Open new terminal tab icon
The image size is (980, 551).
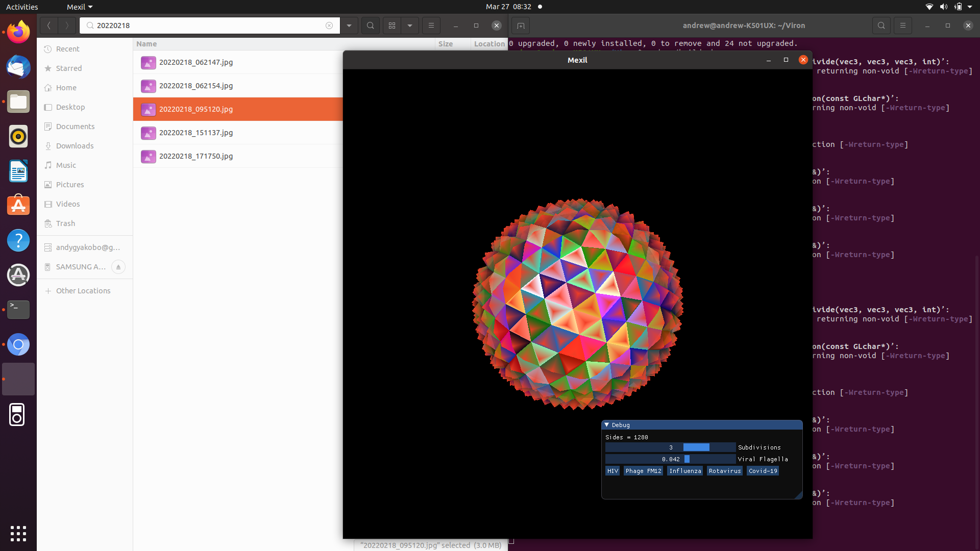pyautogui.click(x=520, y=26)
